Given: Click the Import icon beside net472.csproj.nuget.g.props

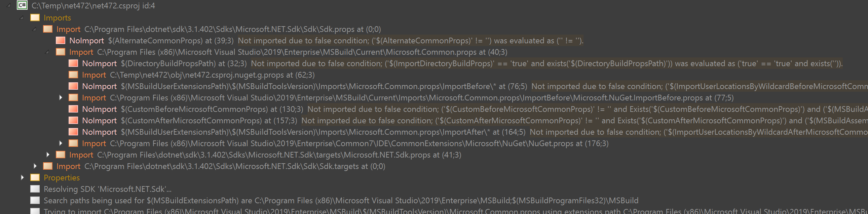Looking at the screenshot, I should coord(73,75).
